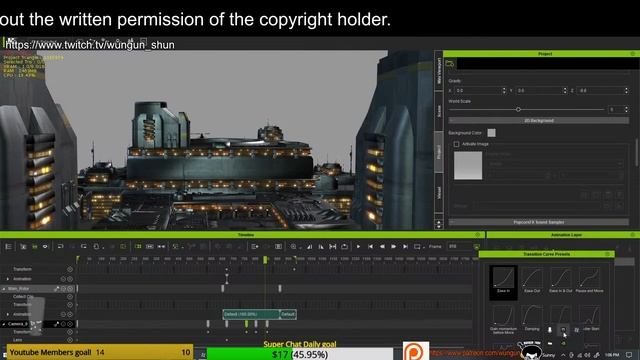The height and width of the screenshot is (360, 640).
Task: Apply the Pause and Move curve preset
Action: tap(589, 280)
